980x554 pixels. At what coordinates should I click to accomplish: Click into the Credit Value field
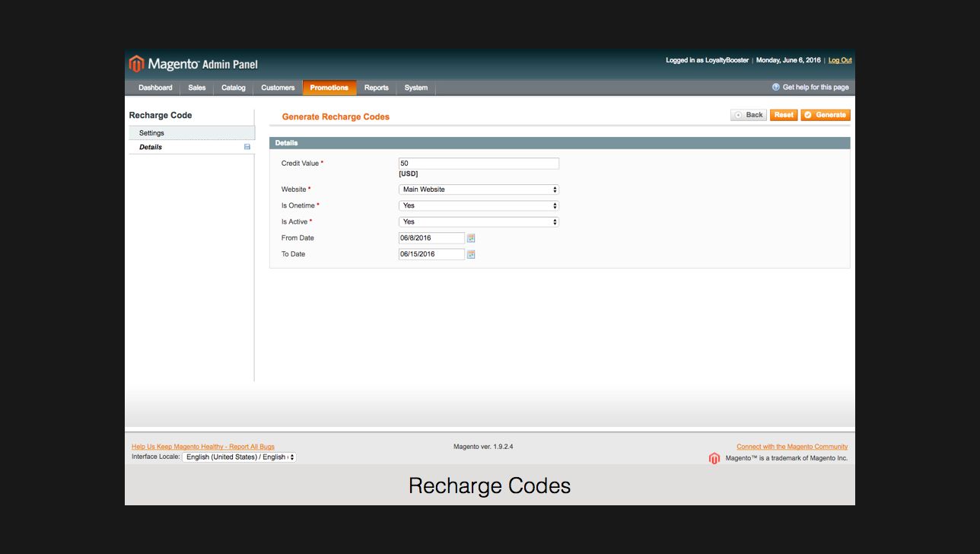click(479, 164)
